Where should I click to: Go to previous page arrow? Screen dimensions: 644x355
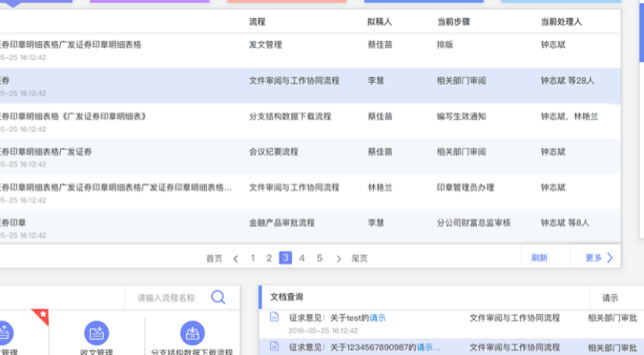click(236, 259)
